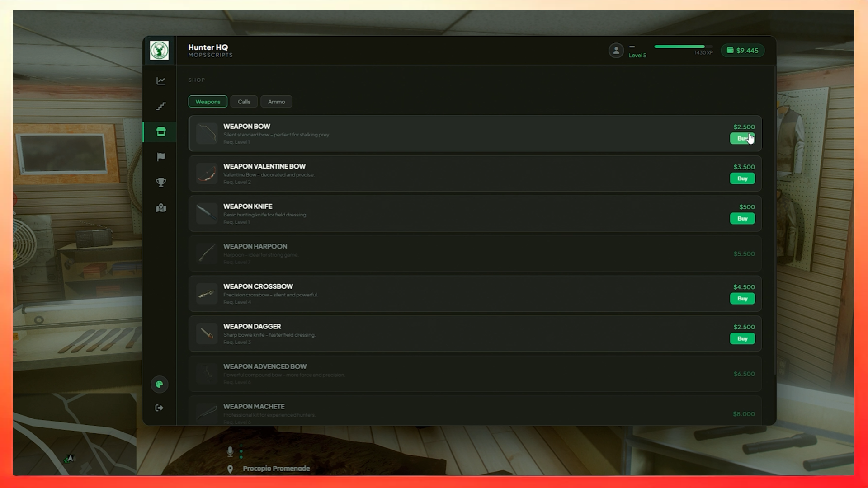Click the WEAPON DAGGER title
Screen dimensions: 868x488
point(252,326)
